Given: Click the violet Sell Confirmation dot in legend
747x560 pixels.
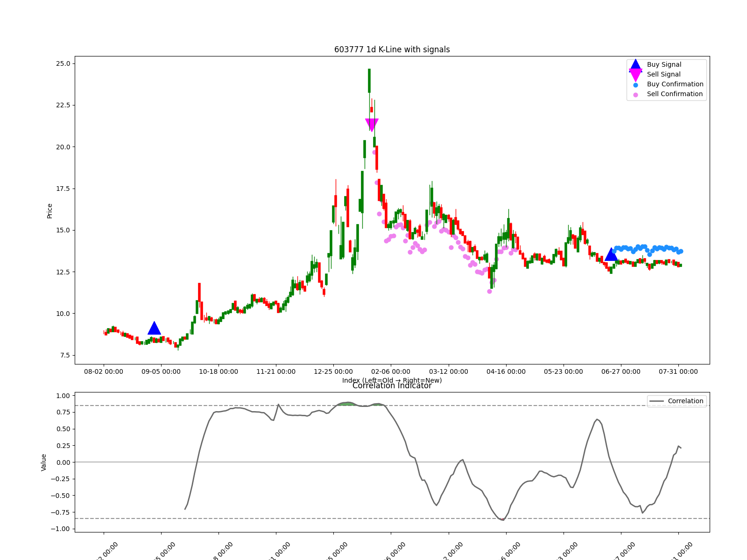Looking at the screenshot, I should click(x=635, y=95).
